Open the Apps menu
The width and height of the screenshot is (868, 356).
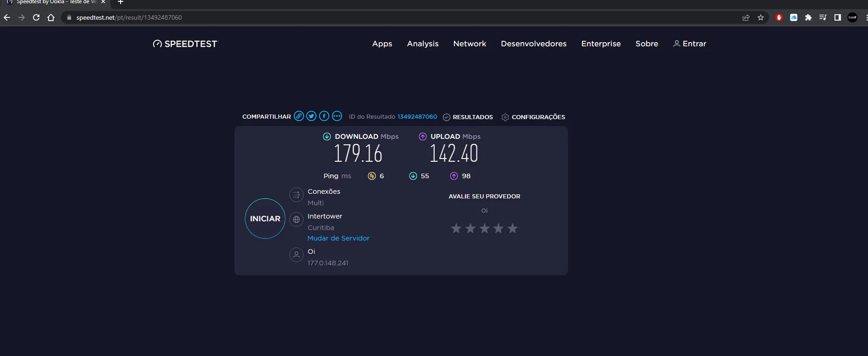coord(382,44)
